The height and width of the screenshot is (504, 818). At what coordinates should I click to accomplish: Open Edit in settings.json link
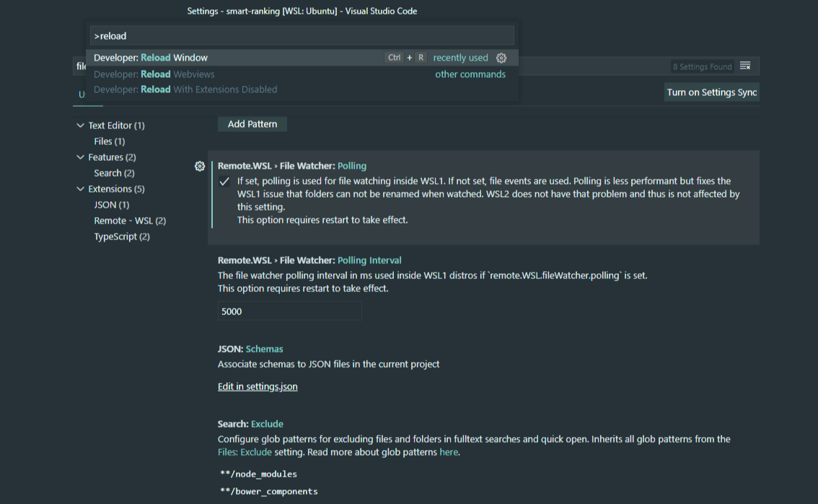[x=258, y=386]
